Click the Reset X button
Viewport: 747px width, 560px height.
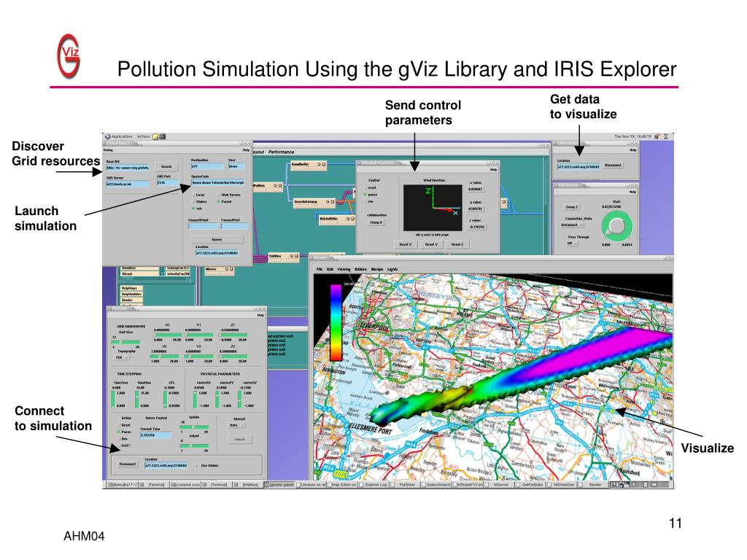(x=405, y=244)
